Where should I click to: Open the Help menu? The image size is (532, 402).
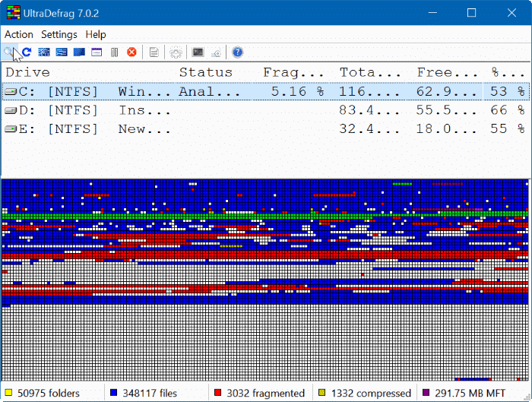[96, 35]
